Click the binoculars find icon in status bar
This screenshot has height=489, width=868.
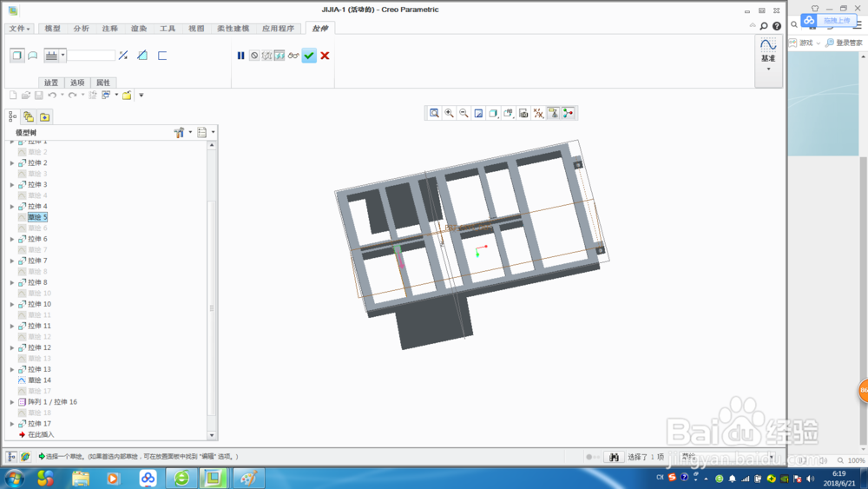614,457
